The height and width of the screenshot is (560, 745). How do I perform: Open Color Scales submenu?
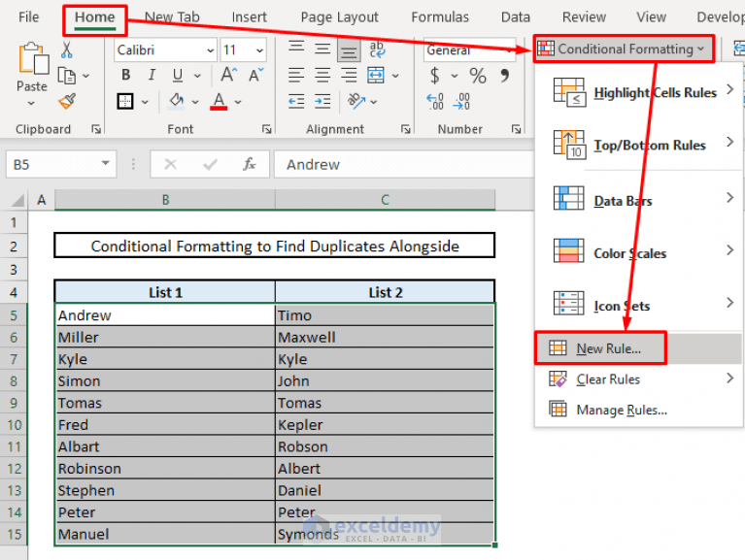[x=638, y=252]
